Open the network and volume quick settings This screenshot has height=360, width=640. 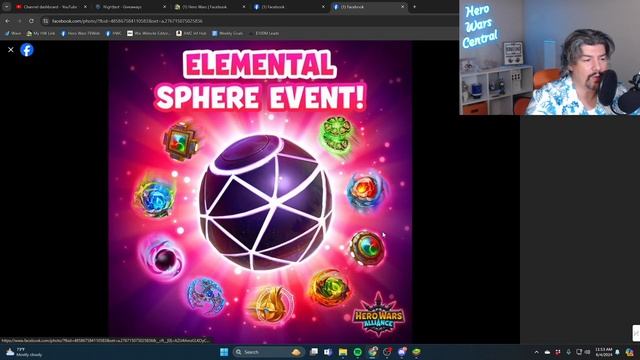pyautogui.click(x=583, y=352)
